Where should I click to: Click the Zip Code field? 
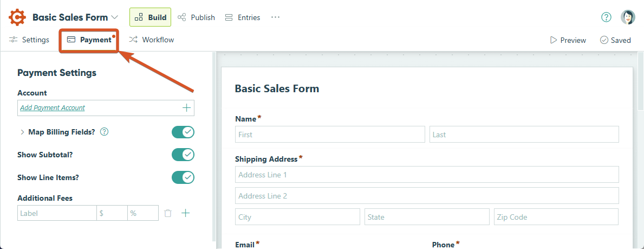[556, 217]
